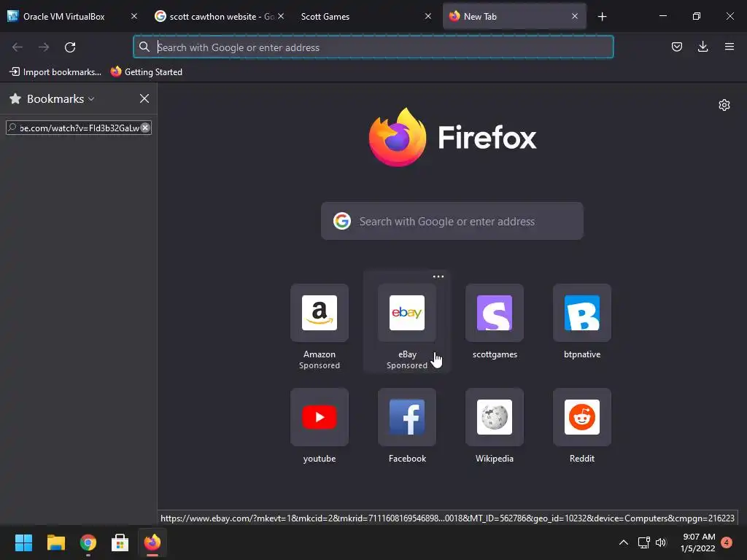Screen dimensions: 747x560
Task: Open the Facebook shortcut tile
Action: tap(407, 417)
